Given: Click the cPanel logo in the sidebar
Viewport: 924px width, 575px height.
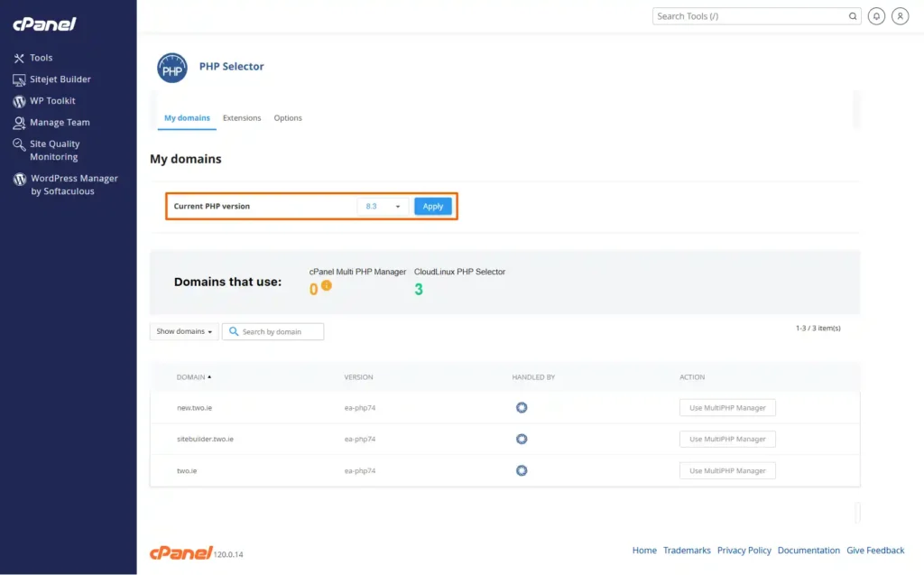Looking at the screenshot, I should click(44, 23).
